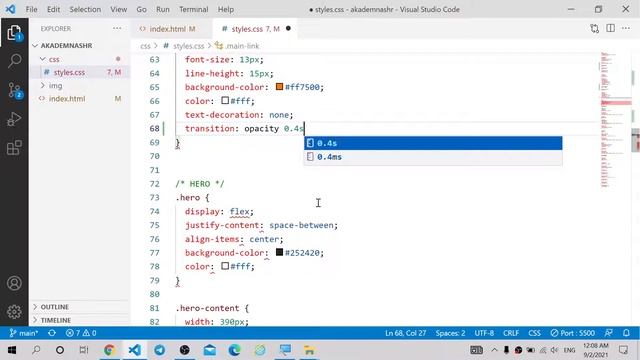Click the code minimap overview
The height and width of the screenshot is (360, 640).
click(x=615, y=120)
